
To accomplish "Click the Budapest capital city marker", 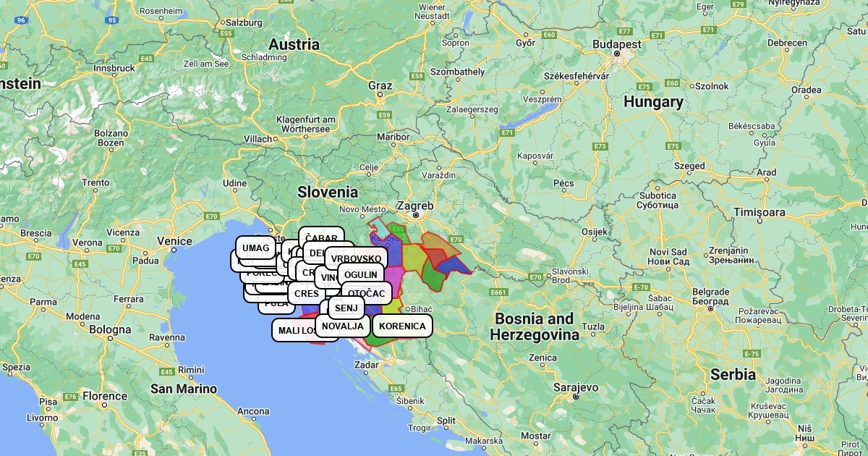I will 617,54.
